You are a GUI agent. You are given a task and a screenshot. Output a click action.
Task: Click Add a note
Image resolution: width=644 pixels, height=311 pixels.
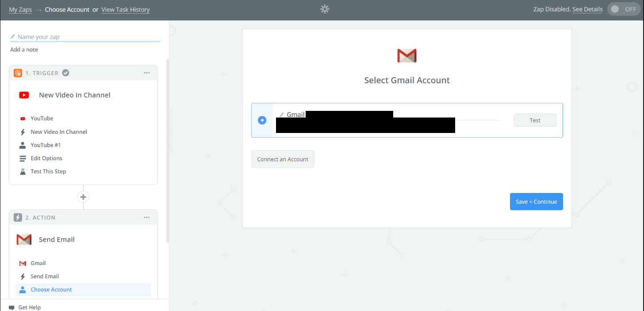tap(24, 49)
